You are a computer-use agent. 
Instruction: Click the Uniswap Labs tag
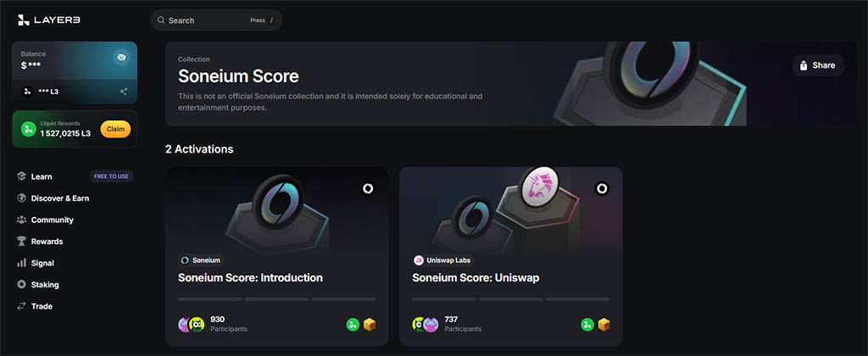pyautogui.click(x=443, y=260)
